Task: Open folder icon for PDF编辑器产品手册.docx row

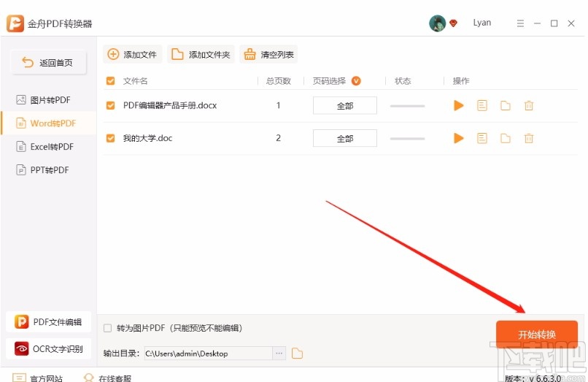Action: [506, 106]
